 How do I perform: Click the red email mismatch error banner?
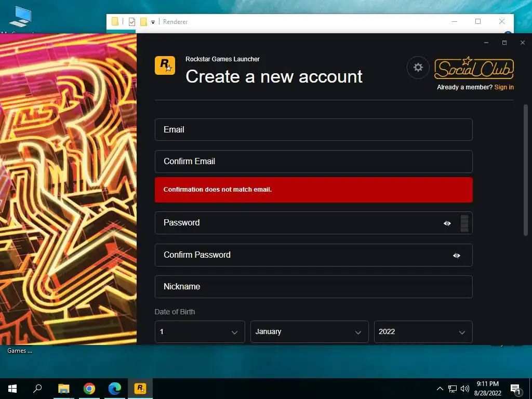point(313,190)
